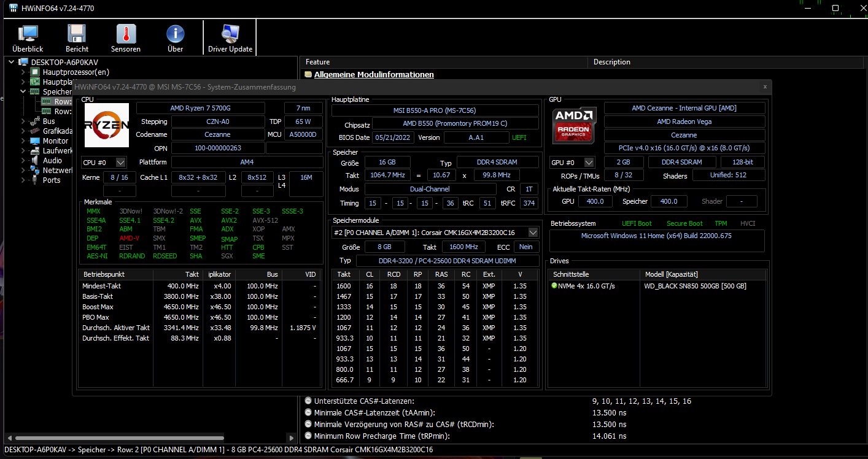
Task: Click the Feature column header
Action: [x=444, y=62]
